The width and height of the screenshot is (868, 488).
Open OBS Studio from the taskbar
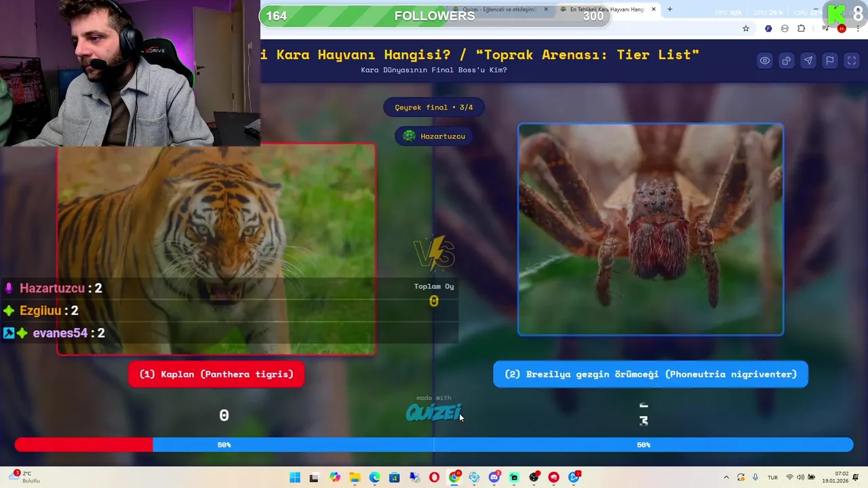pos(534,477)
